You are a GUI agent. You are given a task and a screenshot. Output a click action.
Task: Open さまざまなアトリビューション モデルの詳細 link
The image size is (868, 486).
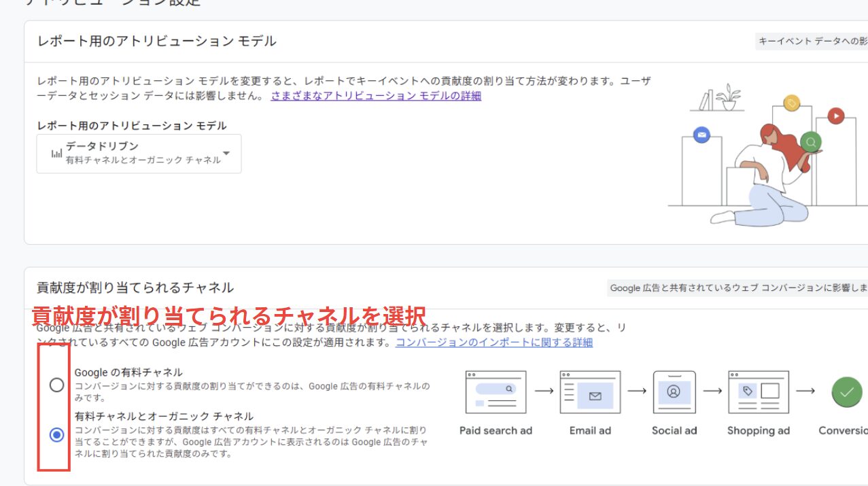[x=376, y=96]
